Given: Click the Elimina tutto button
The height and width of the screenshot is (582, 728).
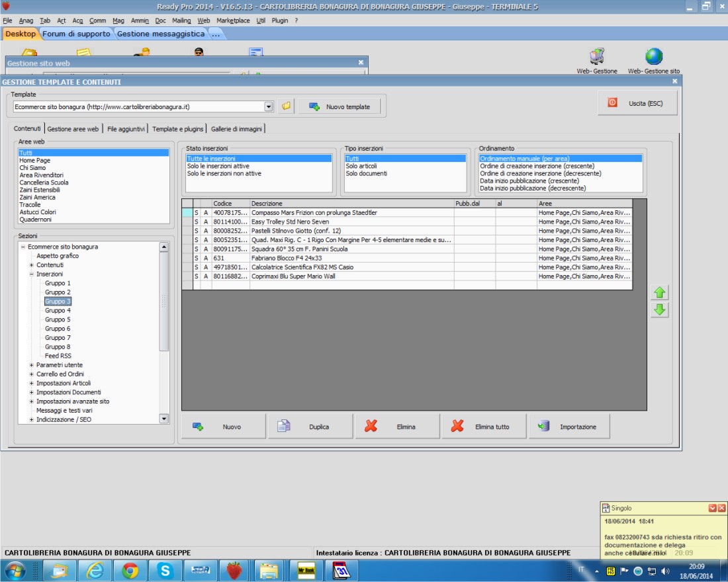Looking at the screenshot, I should (x=484, y=427).
